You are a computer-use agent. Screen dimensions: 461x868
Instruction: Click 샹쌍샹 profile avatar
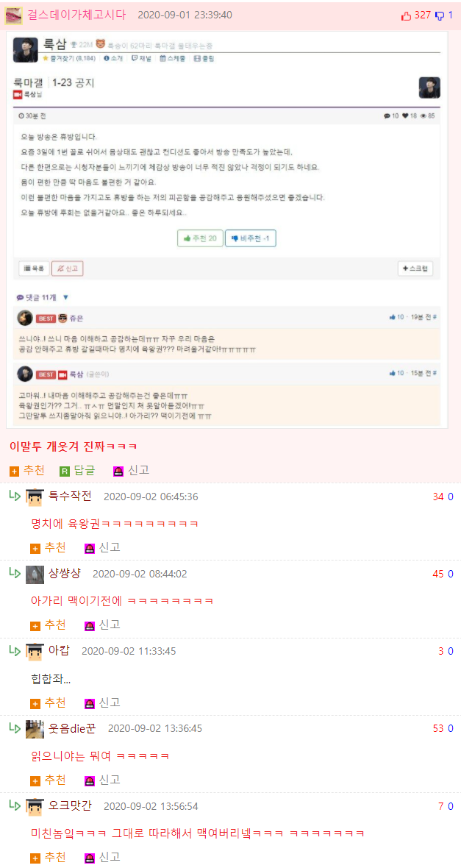click(35, 574)
